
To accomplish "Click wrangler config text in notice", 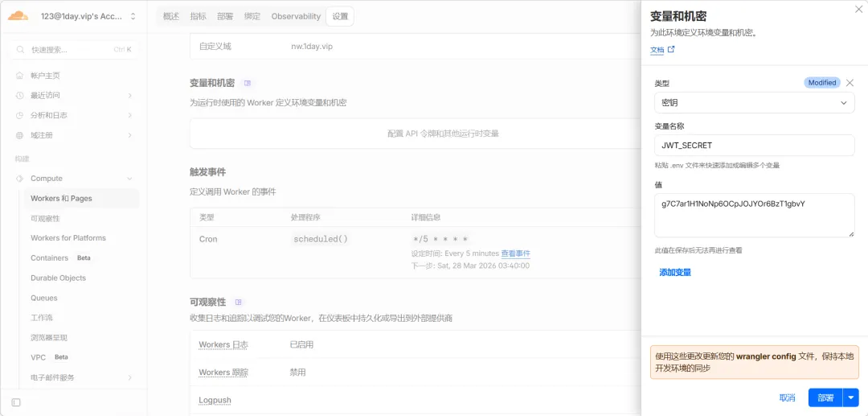I will pyautogui.click(x=766, y=357).
